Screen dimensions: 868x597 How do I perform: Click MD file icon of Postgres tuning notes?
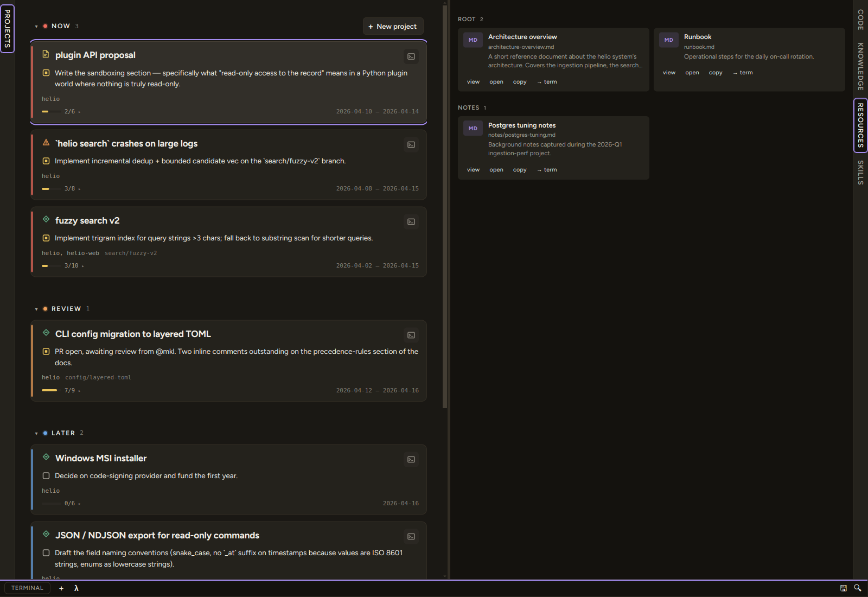coord(473,129)
